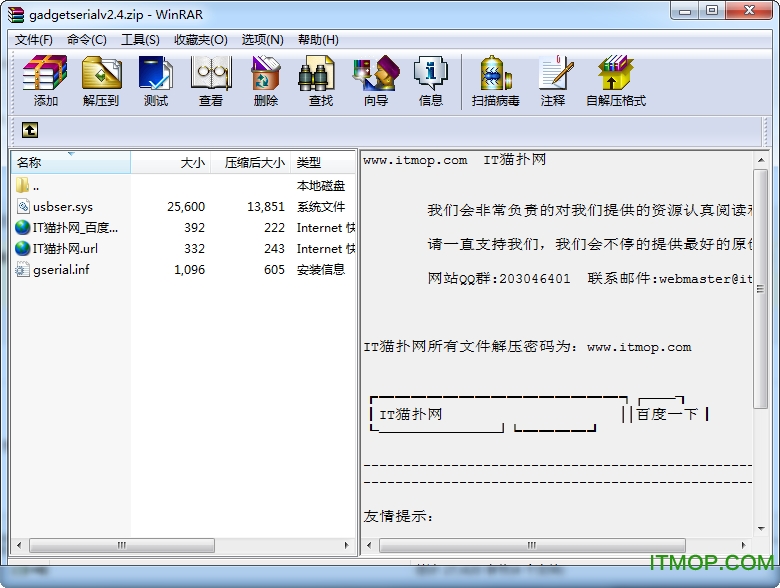
Task: Sort by the Size (大小) column header
Action: (171, 162)
